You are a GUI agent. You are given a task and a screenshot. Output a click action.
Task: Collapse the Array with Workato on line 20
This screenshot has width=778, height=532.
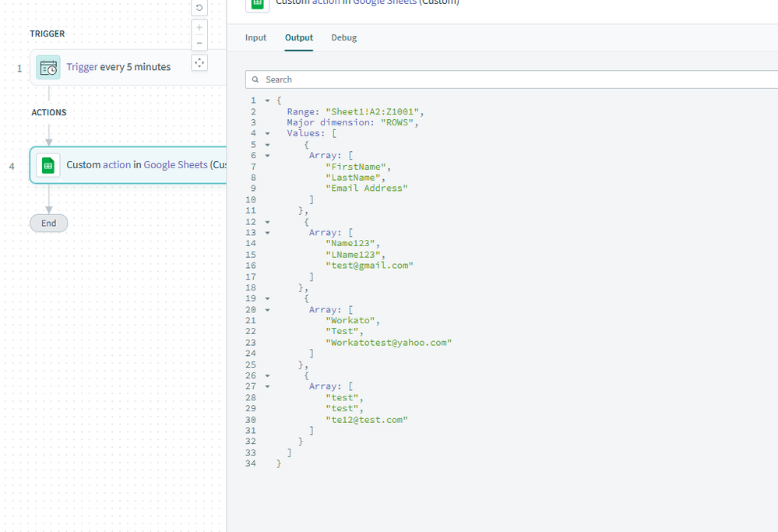point(268,309)
